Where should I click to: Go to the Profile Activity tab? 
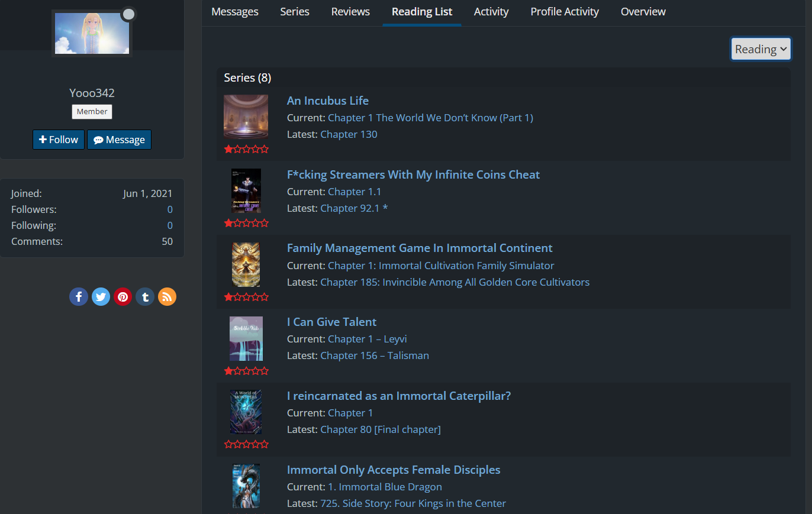[x=565, y=12]
